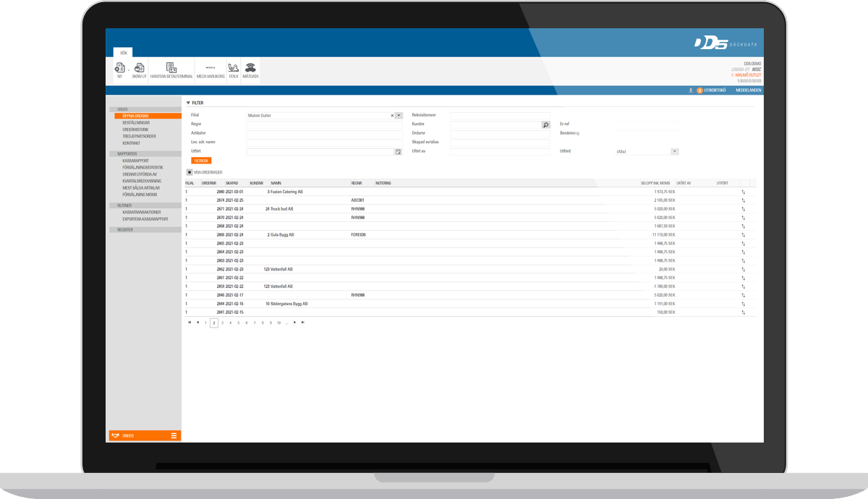
Task: Click the Skriv ut print icon
Action: [x=139, y=69]
